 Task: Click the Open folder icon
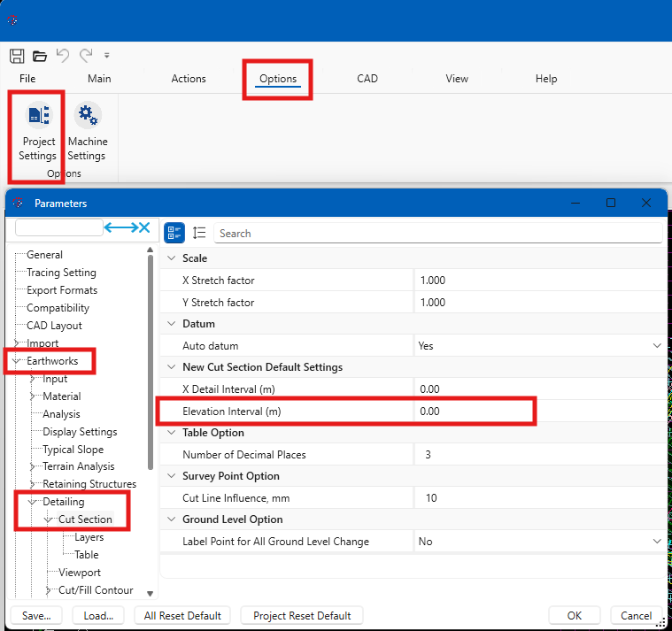(x=40, y=56)
